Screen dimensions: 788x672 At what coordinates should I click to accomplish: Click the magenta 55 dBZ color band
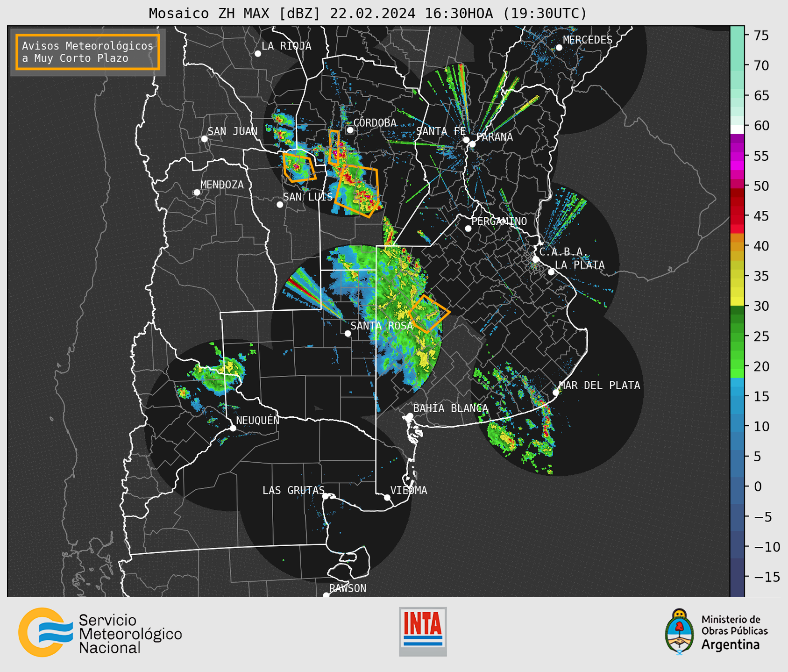pos(737,156)
